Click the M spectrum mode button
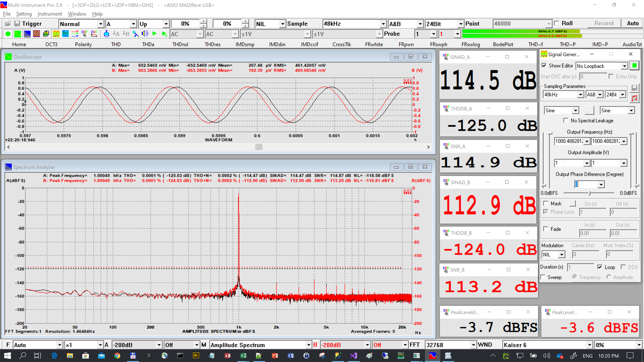 click(x=204, y=345)
